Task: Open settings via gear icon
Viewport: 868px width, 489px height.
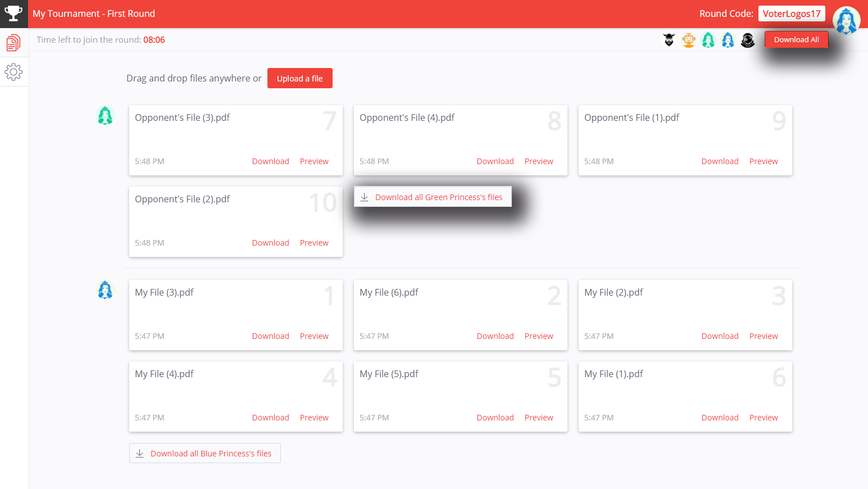Action: coord(13,71)
